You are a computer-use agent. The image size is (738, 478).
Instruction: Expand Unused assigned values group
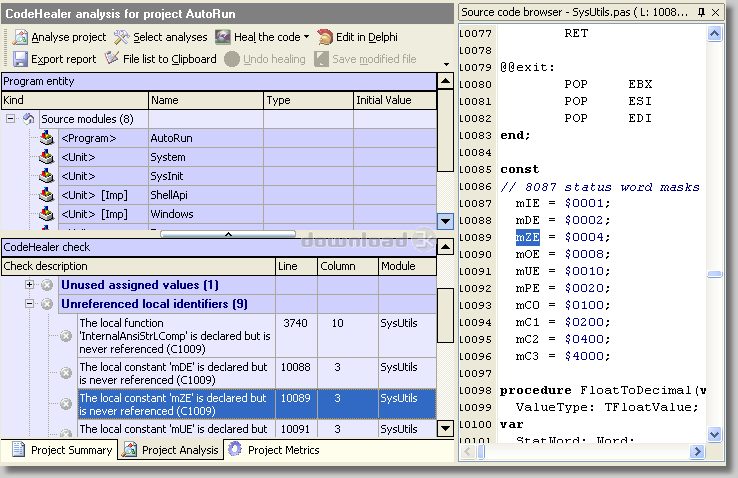pos(29,285)
